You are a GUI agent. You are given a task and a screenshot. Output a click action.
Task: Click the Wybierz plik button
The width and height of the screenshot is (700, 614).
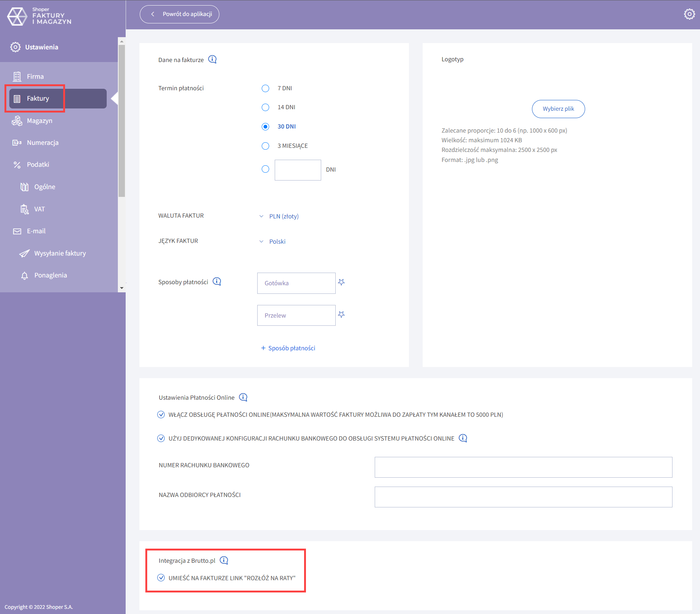coord(558,109)
